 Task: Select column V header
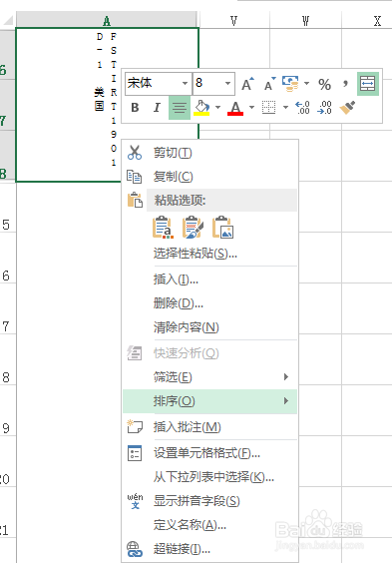233,21
